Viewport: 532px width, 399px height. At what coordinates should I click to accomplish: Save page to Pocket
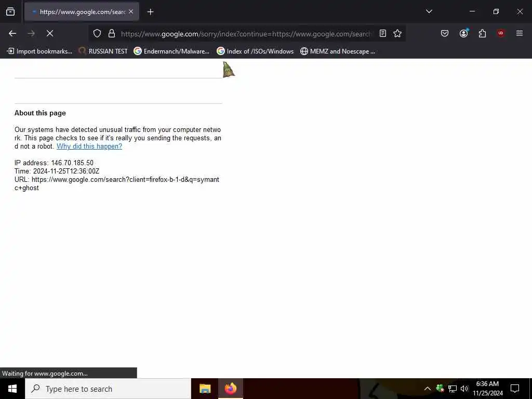445,33
